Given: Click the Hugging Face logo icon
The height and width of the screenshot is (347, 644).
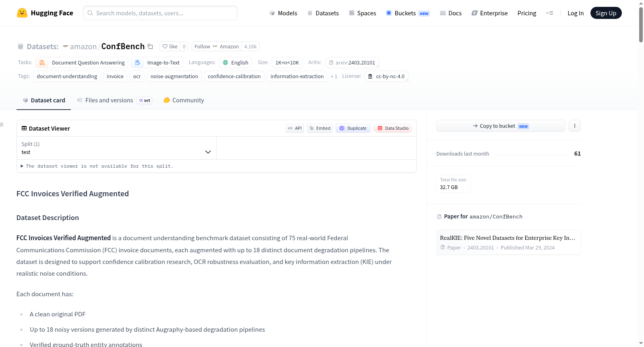Looking at the screenshot, I should tap(22, 13).
